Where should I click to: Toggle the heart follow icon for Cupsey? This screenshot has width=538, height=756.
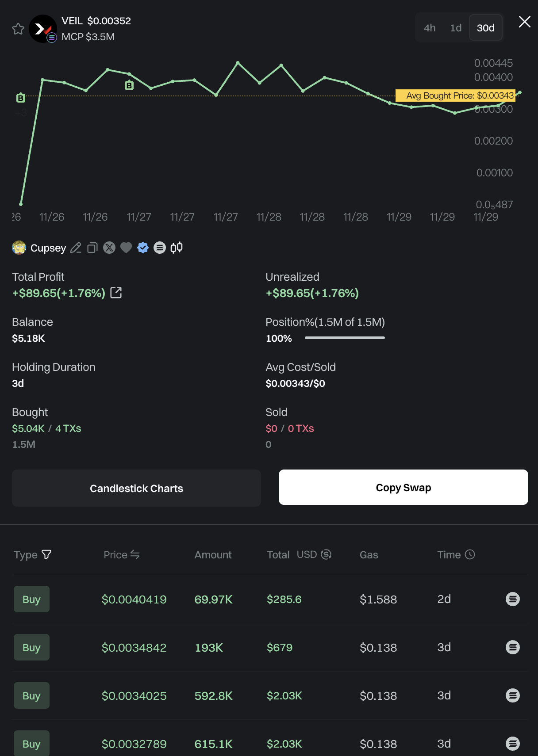pos(126,248)
